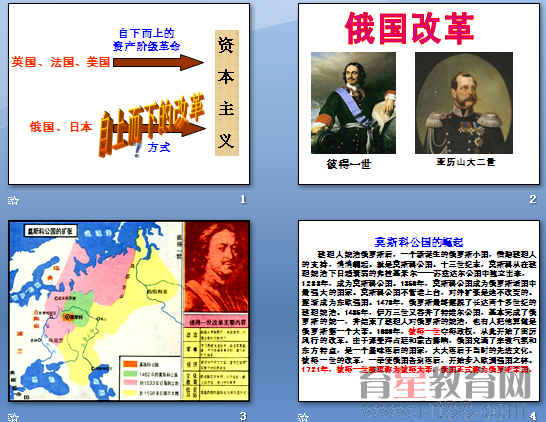Click the animation star icon under slide 4

pos(303,417)
